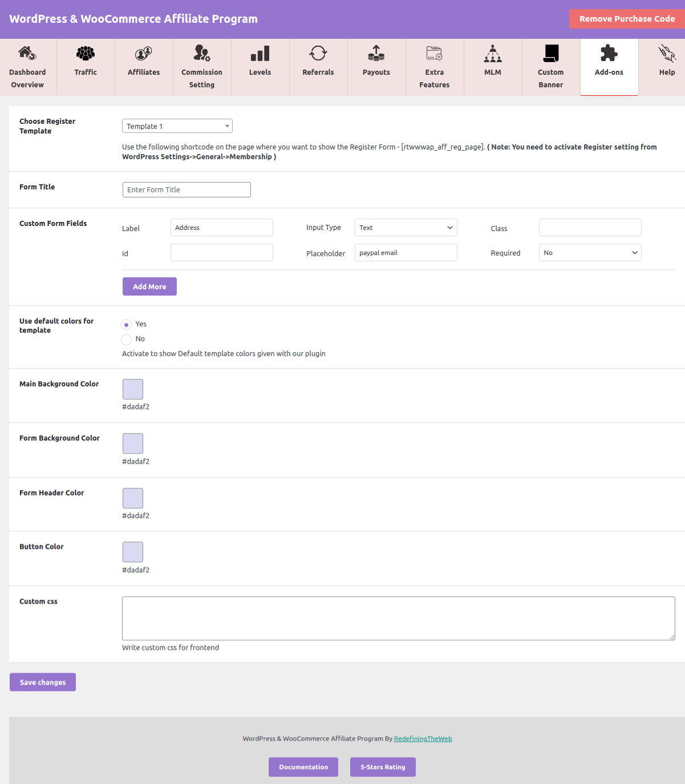This screenshot has height=784, width=685.
Task: Switch to the MLM tab label
Action: pos(493,72)
